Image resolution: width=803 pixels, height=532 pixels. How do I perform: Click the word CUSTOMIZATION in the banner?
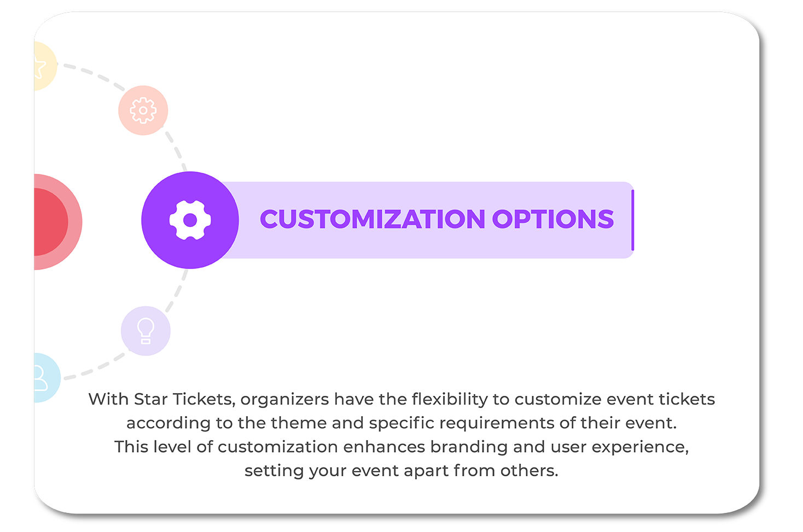372,219
